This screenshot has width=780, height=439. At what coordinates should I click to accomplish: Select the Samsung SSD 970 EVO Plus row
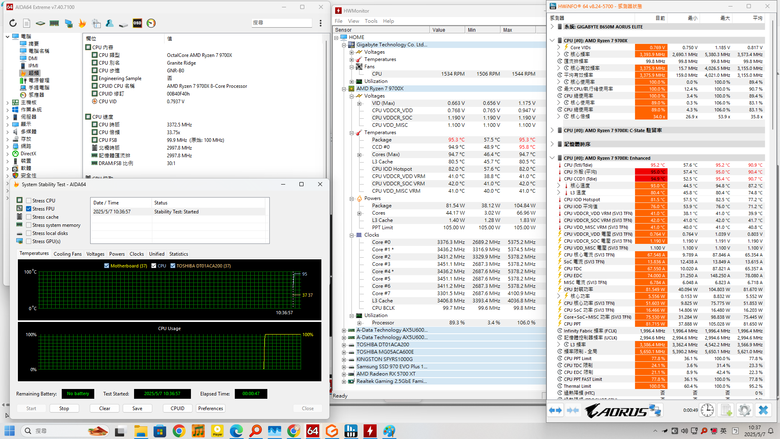pos(392,366)
